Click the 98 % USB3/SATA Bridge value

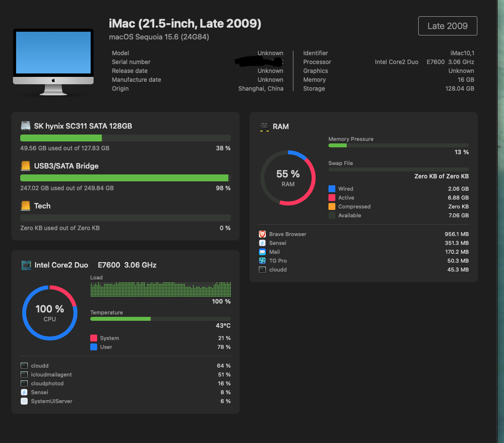(x=223, y=188)
